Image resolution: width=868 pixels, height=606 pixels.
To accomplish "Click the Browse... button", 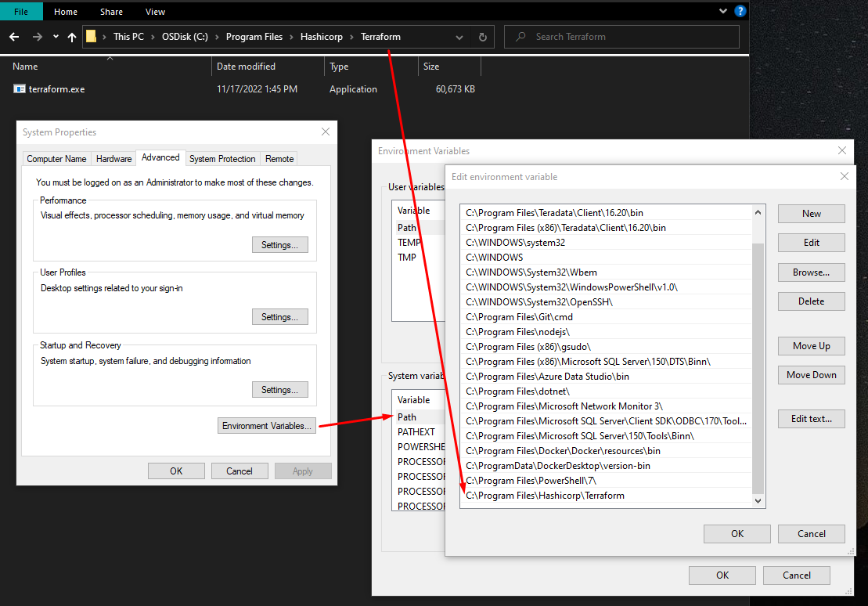I will pyautogui.click(x=812, y=272).
